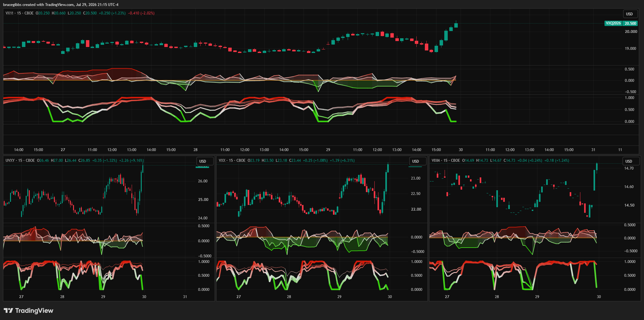This screenshot has width=644, height=320.
Task: Click the 19.000 price level on the VX1! scale
Action: click(x=631, y=49)
